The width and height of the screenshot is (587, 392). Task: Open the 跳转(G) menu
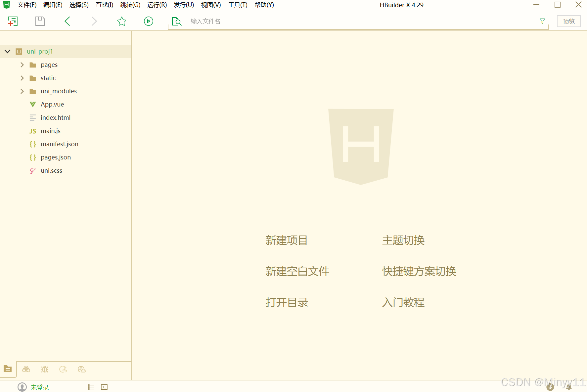coord(130,5)
